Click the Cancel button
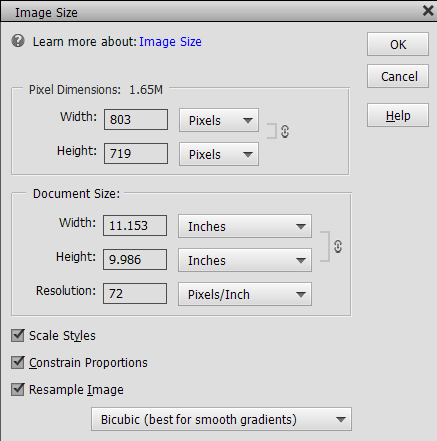Image resolution: width=437 pixels, height=441 pixels. coord(398,76)
